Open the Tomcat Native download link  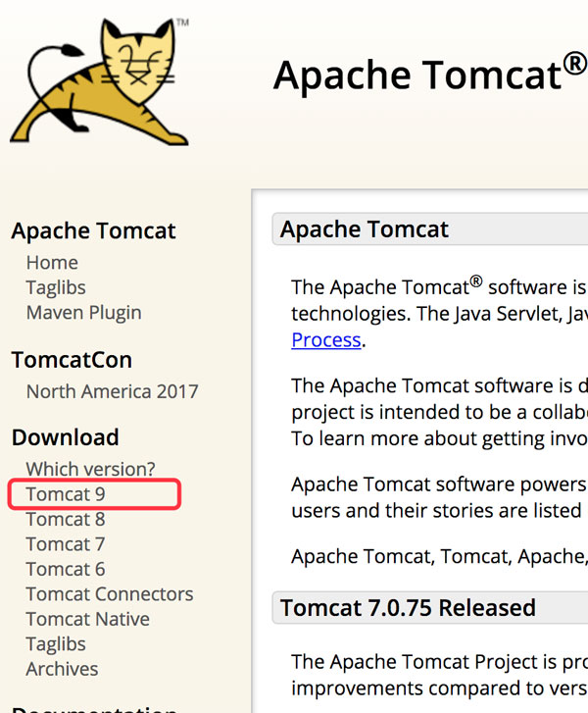88,620
